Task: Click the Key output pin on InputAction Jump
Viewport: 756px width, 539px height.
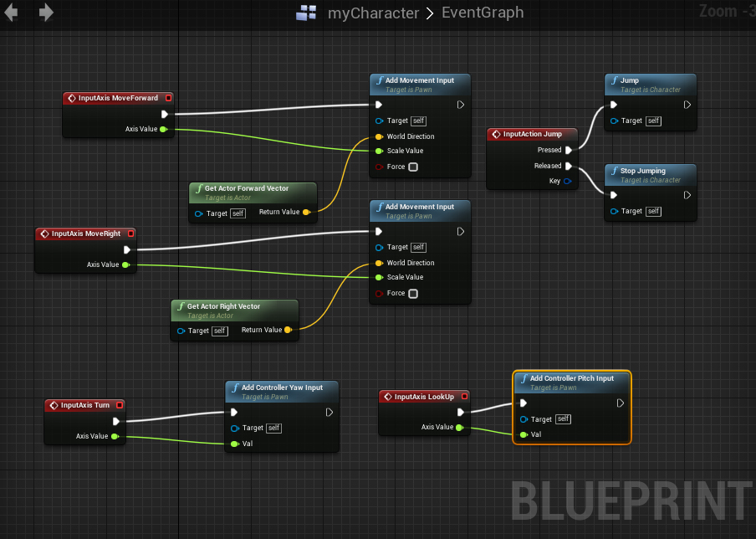Action: (x=569, y=181)
